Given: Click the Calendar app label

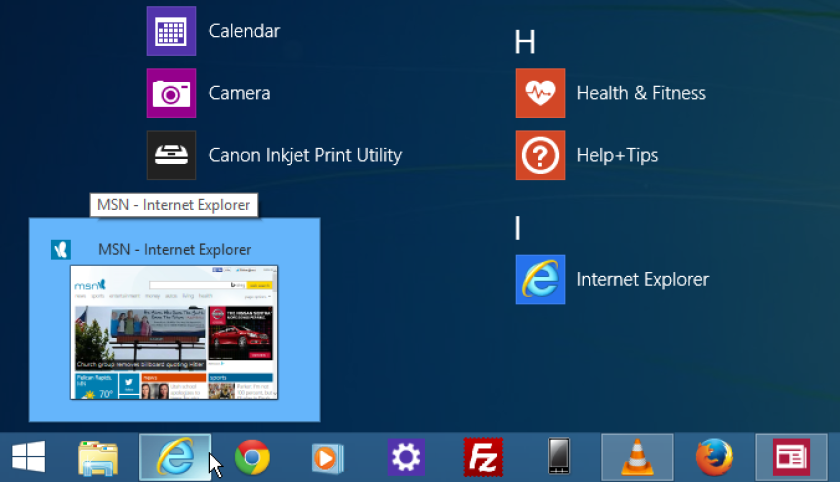Looking at the screenshot, I should pos(244,31).
